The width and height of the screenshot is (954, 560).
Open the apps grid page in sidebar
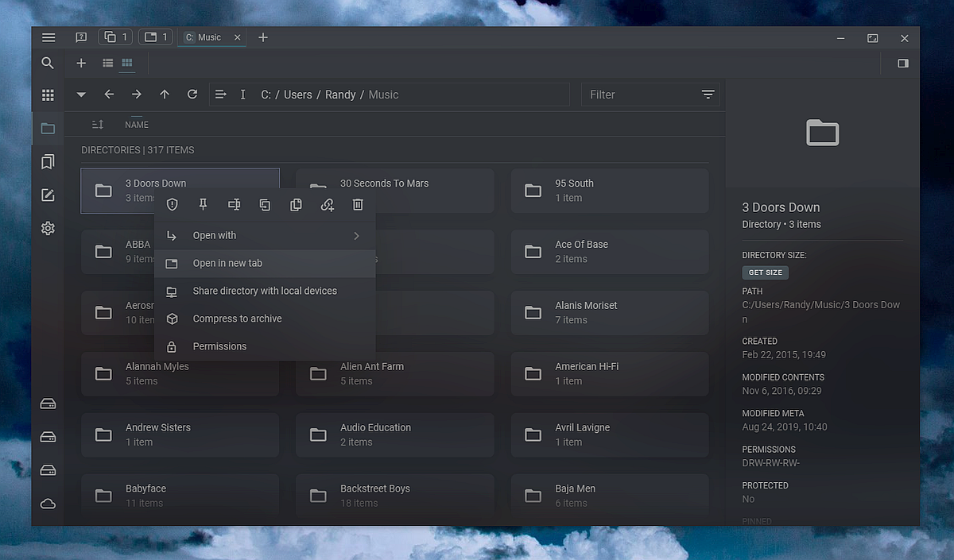click(48, 95)
